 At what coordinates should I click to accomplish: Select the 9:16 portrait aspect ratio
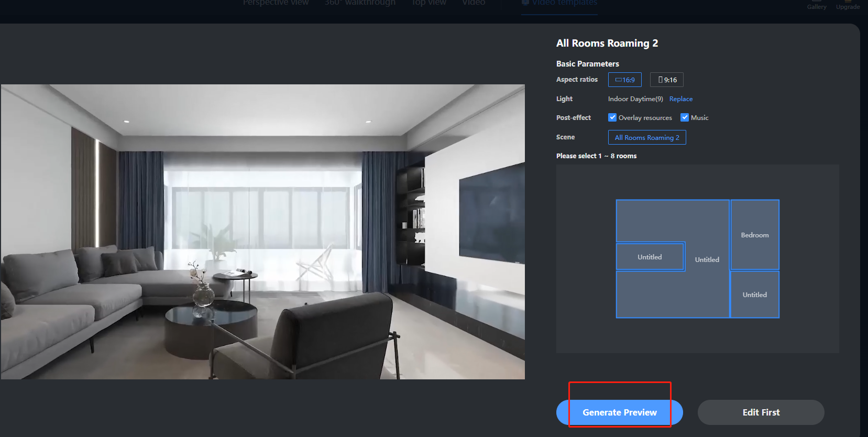[x=667, y=80]
